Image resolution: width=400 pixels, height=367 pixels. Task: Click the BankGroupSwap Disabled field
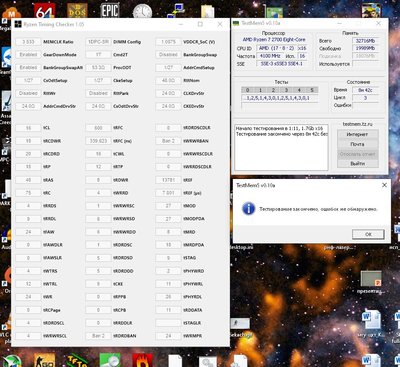(x=168, y=55)
